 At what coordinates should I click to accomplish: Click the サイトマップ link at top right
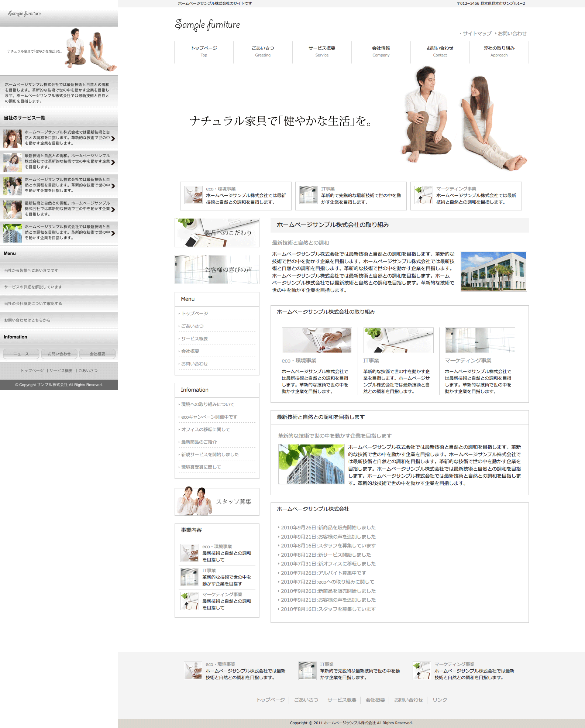[477, 34]
